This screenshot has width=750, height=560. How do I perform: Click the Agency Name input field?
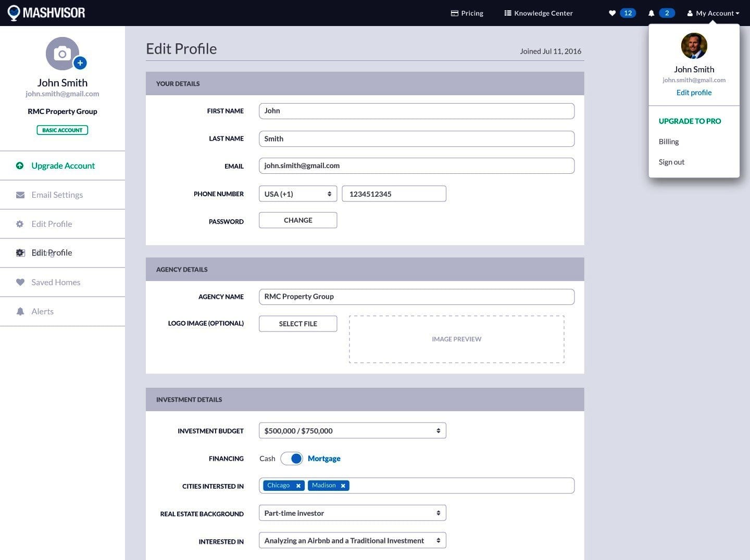pyautogui.click(x=416, y=297)
